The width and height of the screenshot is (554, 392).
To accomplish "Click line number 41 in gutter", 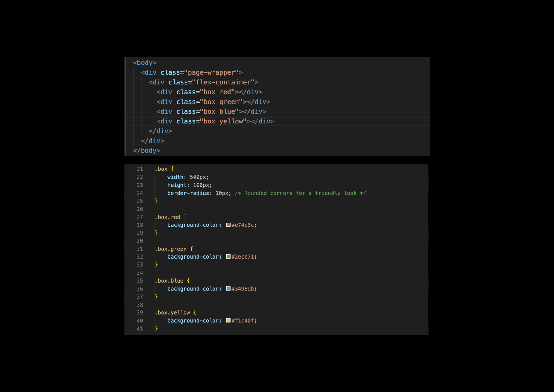I will 140,328.
